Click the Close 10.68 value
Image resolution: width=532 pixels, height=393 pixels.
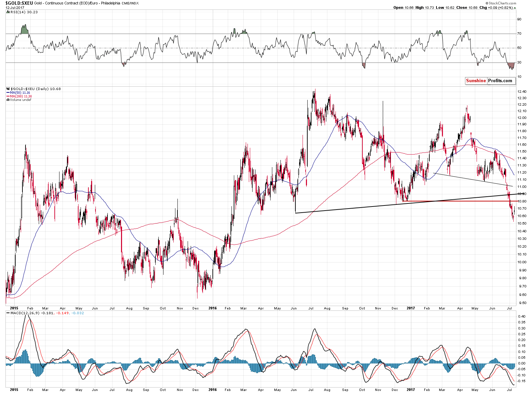(467, 7)
